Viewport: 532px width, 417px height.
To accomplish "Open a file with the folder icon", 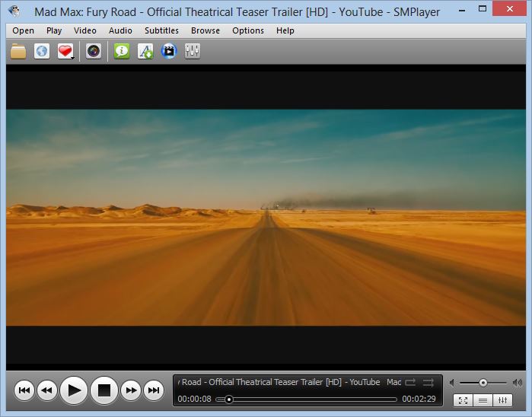I will pyautogui.click(x=18, y=52).
